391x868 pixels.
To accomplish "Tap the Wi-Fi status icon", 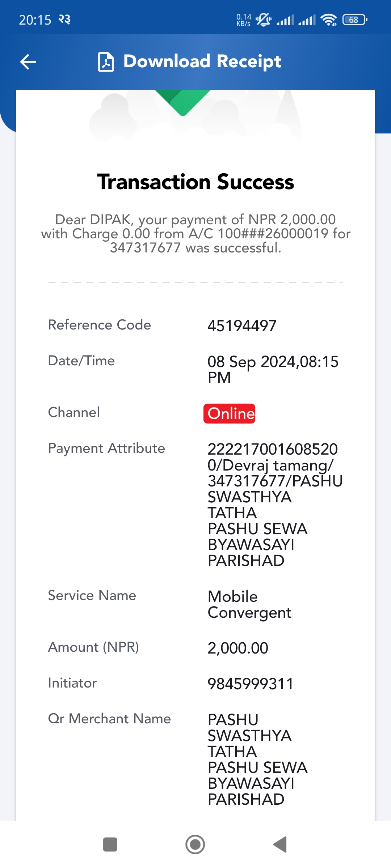I will click(329, 20).
